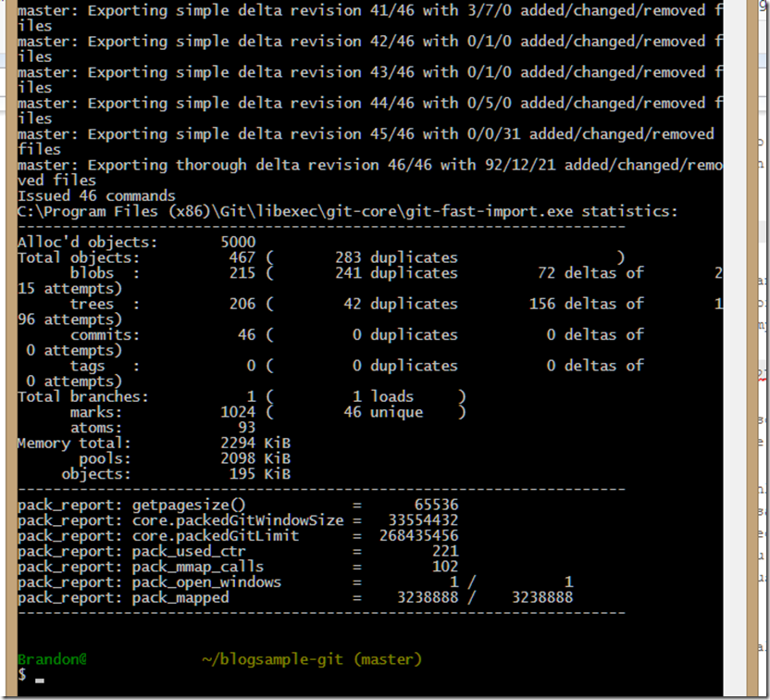Image resolution: width=770 pixels, height=700 pixels.
Task: Click the pack_open_windows report line
Action: (295, 582)
